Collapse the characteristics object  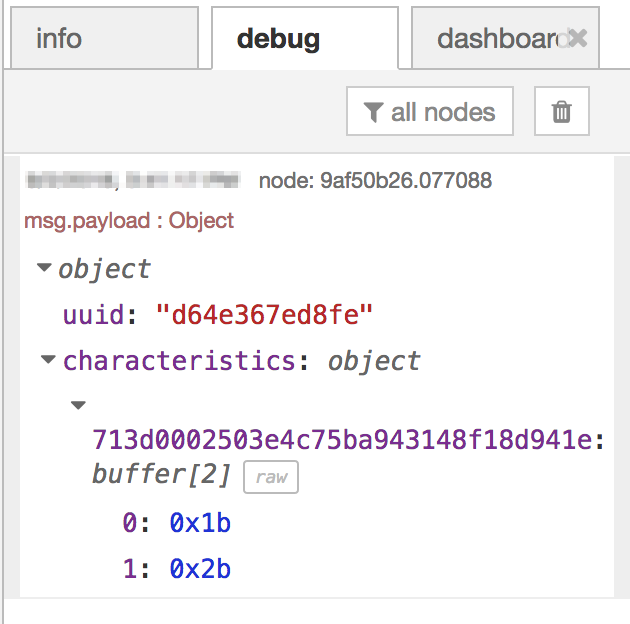48,359
